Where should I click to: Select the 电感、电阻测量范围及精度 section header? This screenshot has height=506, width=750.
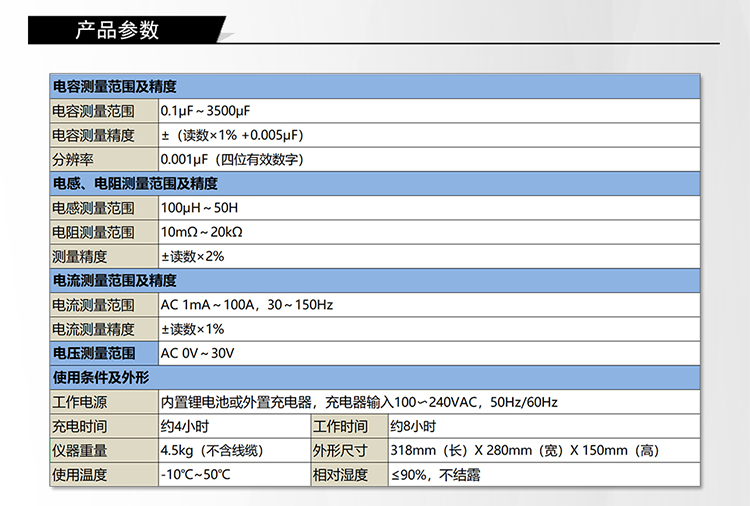point(134,184)
